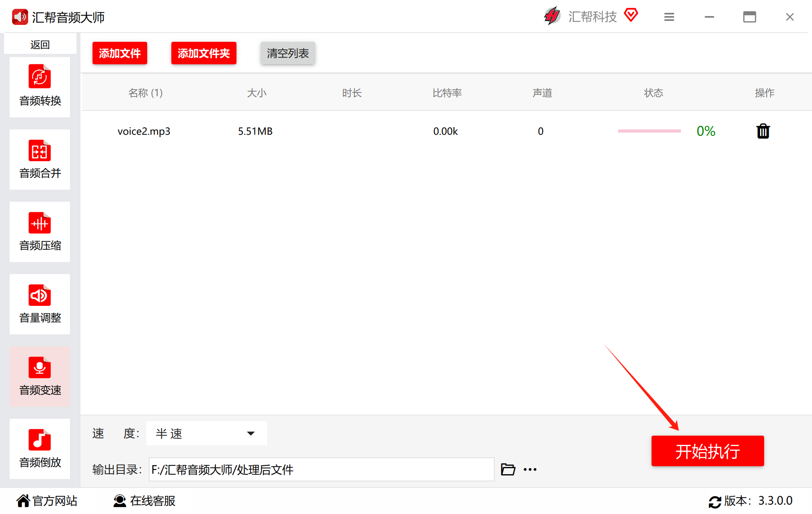Click the 输出目录 path input field
This screenshot has height=514, width=812.
pos(321,469)
